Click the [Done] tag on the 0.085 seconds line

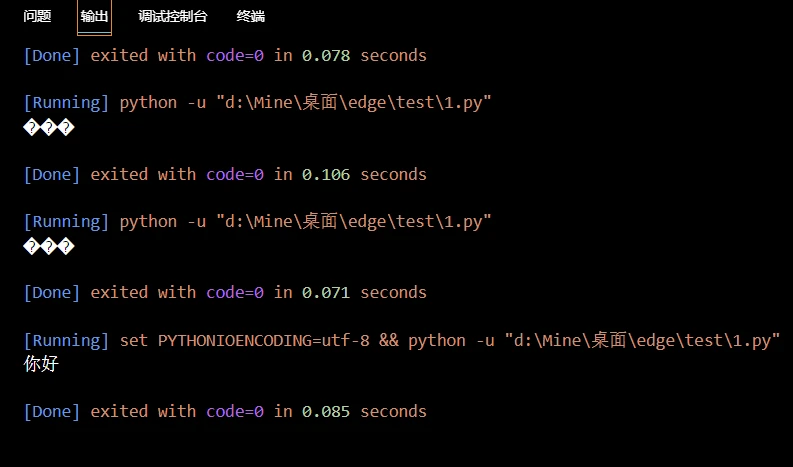pyautogui.click(x=52, y=411)
